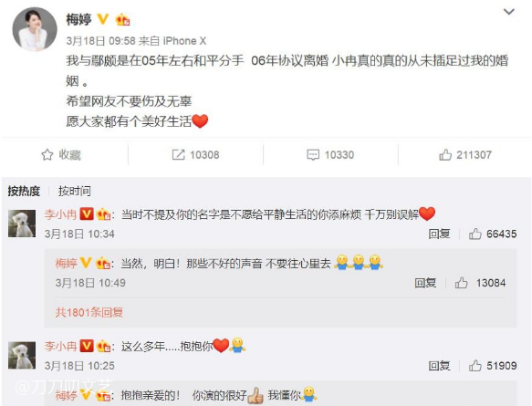The height and width of the screenshot is (406, 532).
Task: Reply to 梅婷's 10:49 comment
Action: tap(425, 283)
